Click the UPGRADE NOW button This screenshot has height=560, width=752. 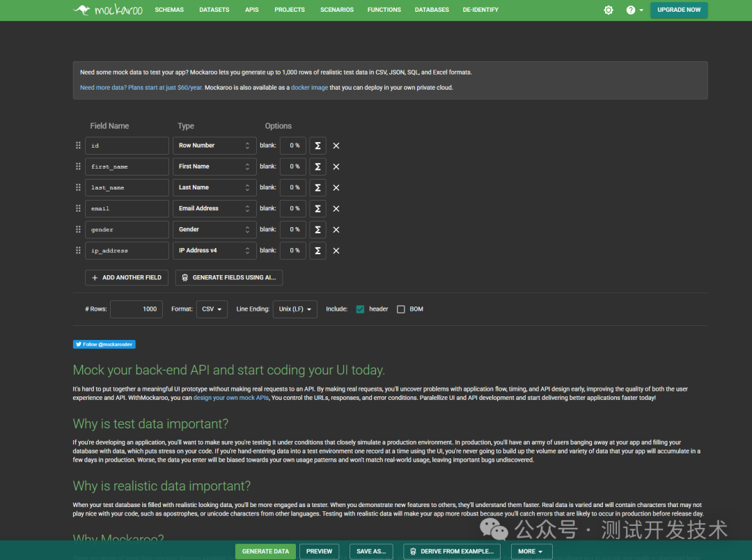(x=679, y=10)
